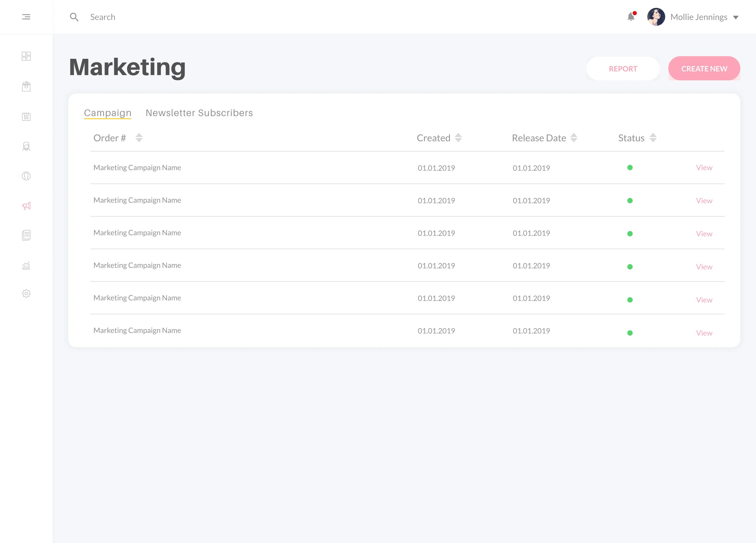
Task: Click the last row's Created date 01.01.2019
Action: (436, 331)
